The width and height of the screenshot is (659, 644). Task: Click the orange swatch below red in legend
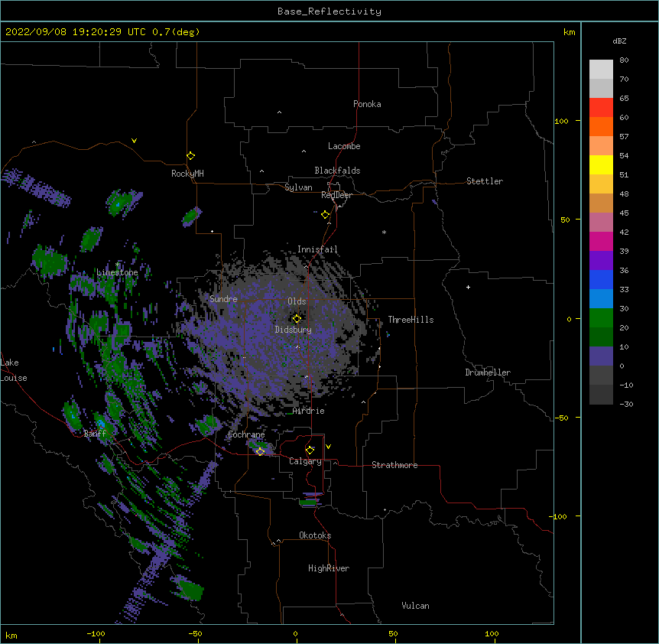(x=601, y=126)
